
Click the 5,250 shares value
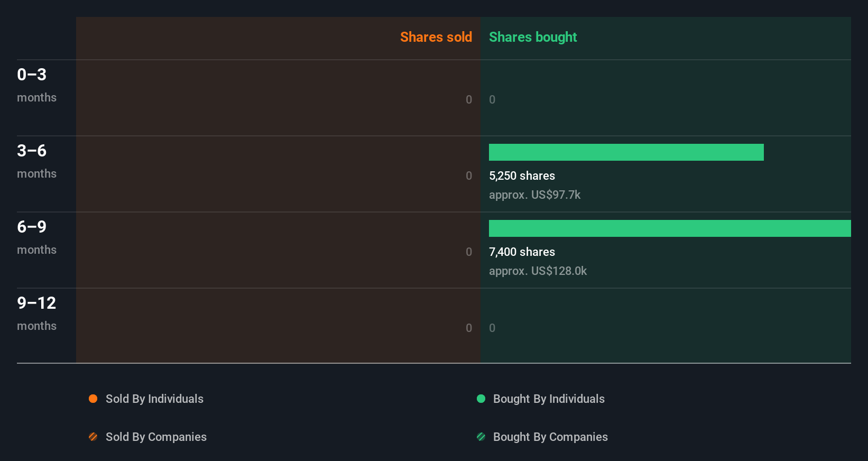522,176
